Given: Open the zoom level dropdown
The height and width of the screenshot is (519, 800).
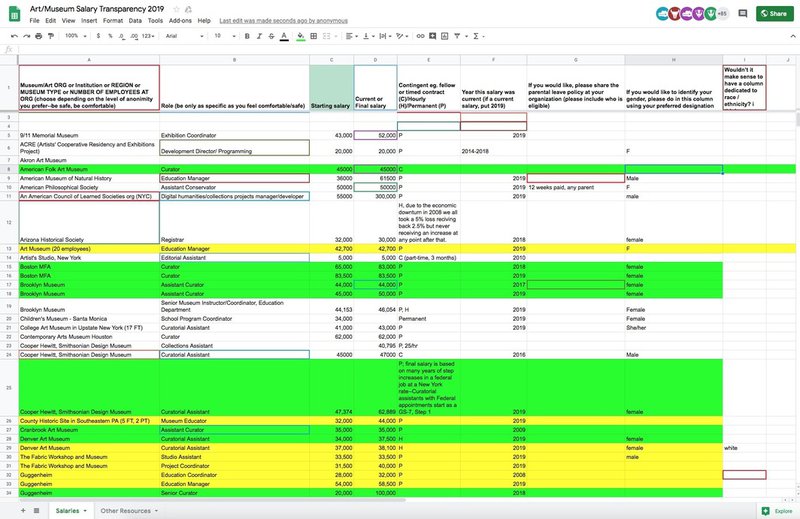Looking at the screenshot, I should click(x=75, y=35).
